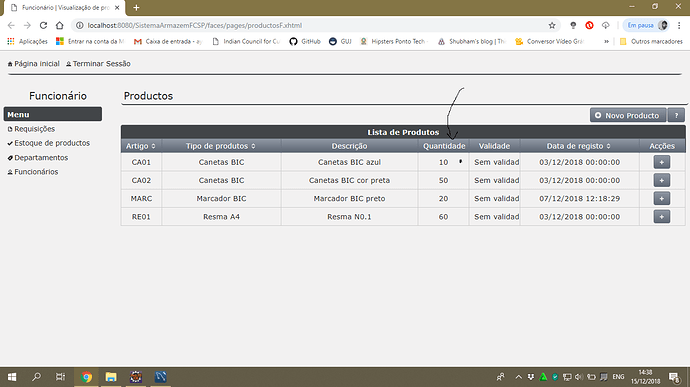The height and width of the screenshot is (387, 690).
Task: Sort by Tipo de produtos column
Action: 221,146
